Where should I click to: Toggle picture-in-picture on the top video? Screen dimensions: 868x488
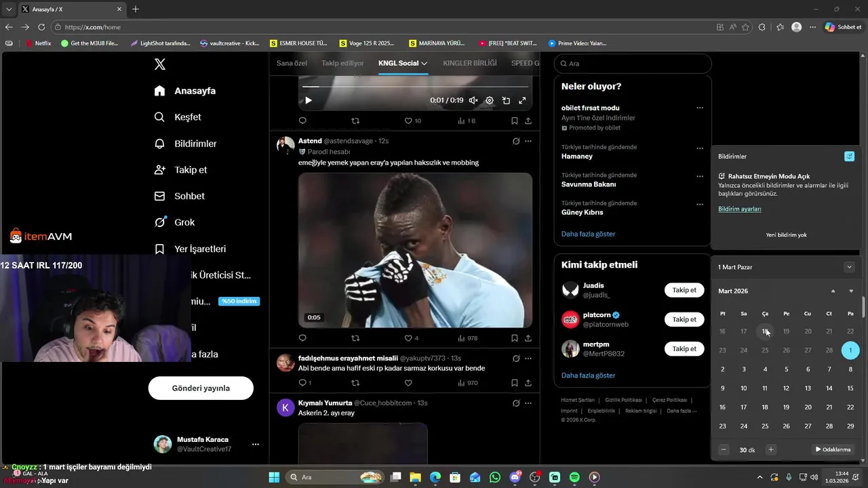tap(506, 100)
